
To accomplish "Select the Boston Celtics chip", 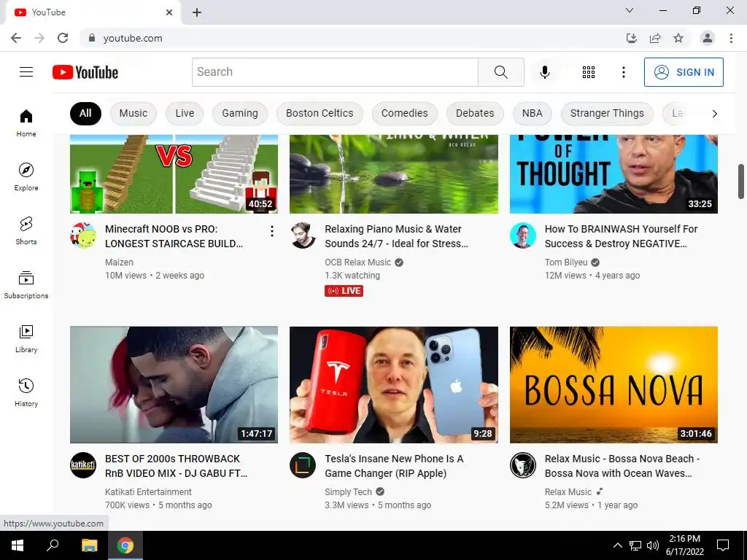I will click(x=320, y=113).
